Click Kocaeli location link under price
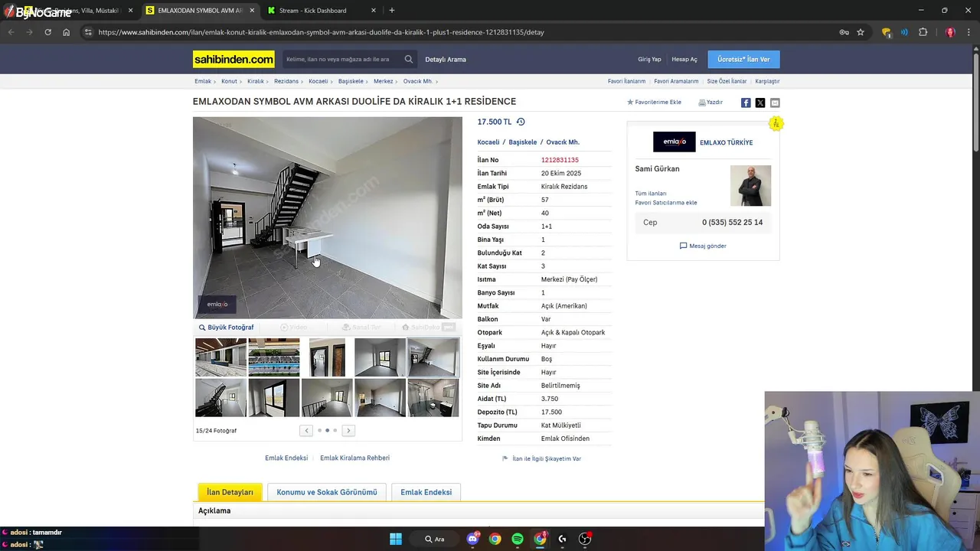Screen dimensions: 980x551 488,142
